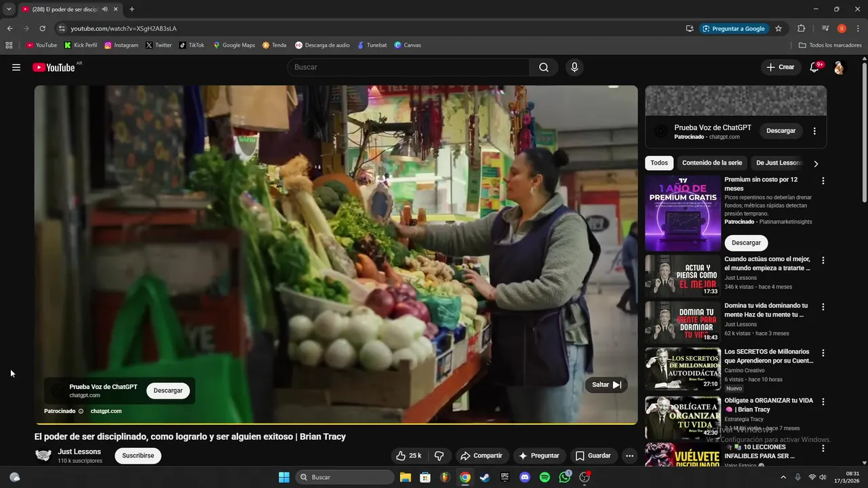Open the Instagram bookmark
Viewport: 868px width, 488px height.
(x=121, y=45)
